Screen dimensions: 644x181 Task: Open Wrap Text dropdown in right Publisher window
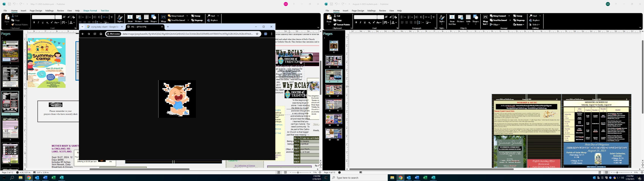tap(485, 20)
